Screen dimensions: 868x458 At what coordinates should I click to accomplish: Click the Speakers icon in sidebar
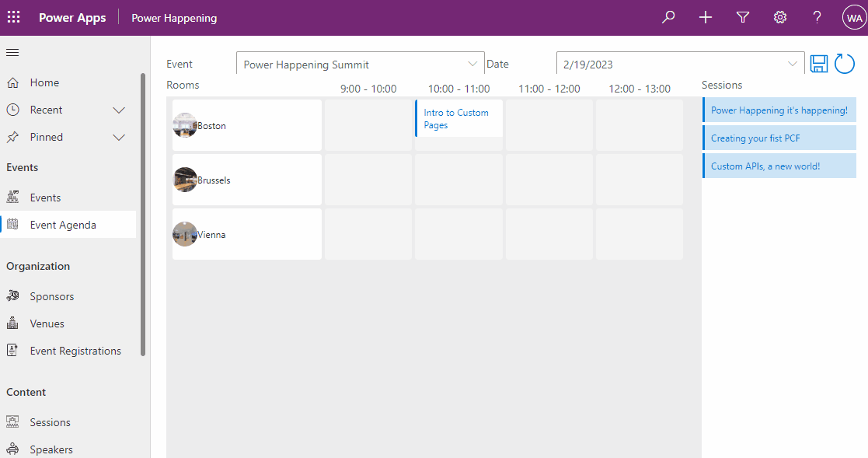coord(12,449)
